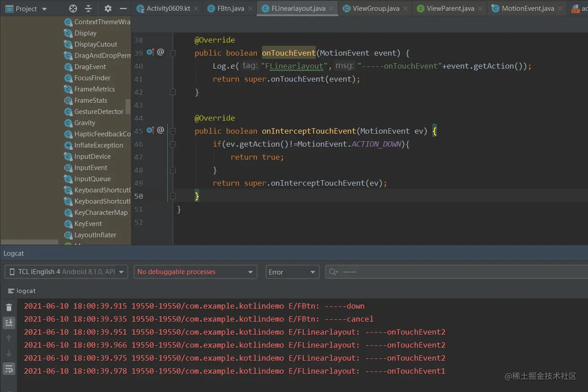Click the locate-file target icon in Project panel
Screen dimensions: 588x392
pos(73,9)
